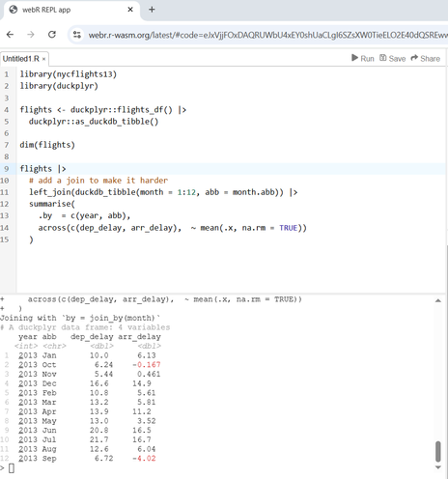Viewport: 448px width, 479px height.
Task: Click line number 9 in the gutter
Action: pos(7,169)
